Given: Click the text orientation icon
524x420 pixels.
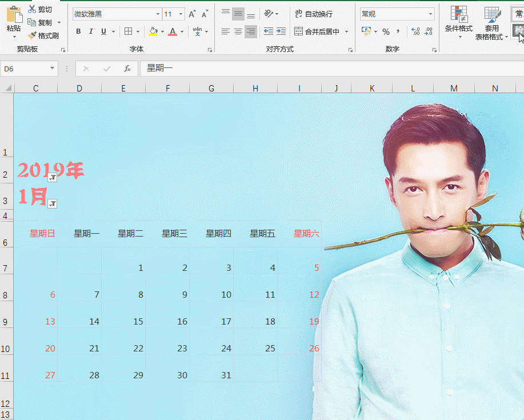Looking at the screenshot, I should tap(269, 14).
